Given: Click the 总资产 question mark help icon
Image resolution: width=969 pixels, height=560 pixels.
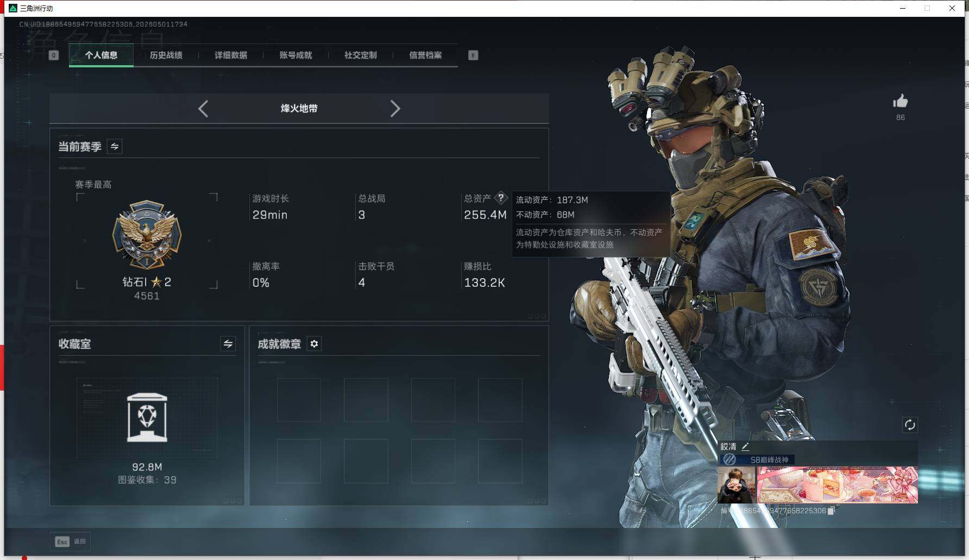Looking at the screenshot, I should pos(501,198).
